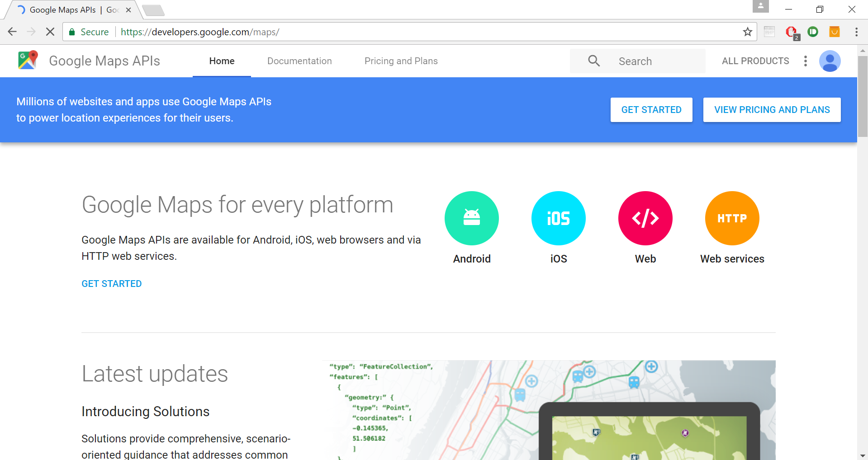Click the orange extension icon
The height and width of the screenshot is (460, 868).
(835, 32)
